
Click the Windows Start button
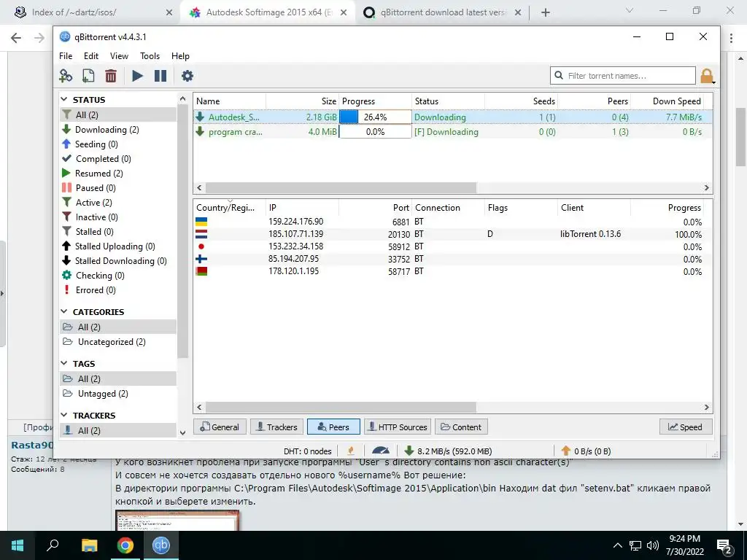[18, 545]
